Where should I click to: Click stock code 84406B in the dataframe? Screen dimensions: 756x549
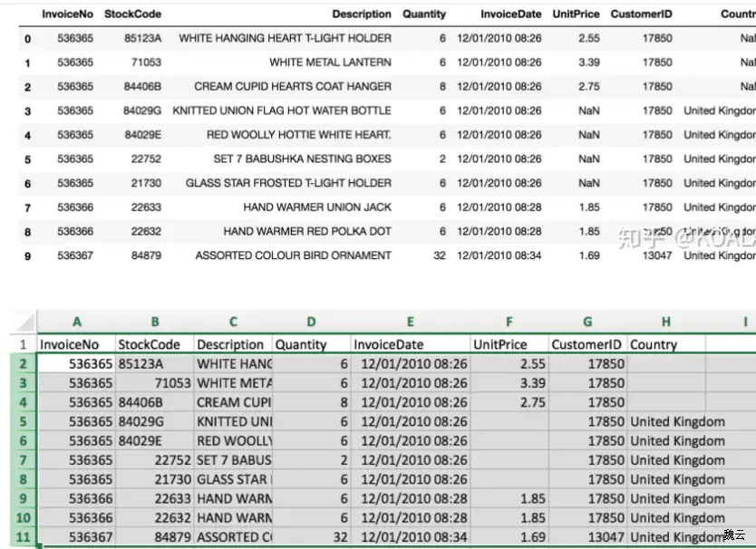(142, 86)
